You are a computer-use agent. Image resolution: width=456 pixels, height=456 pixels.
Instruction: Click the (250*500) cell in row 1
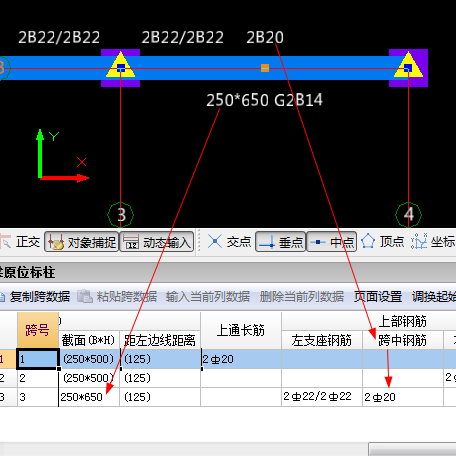(89, 359)
